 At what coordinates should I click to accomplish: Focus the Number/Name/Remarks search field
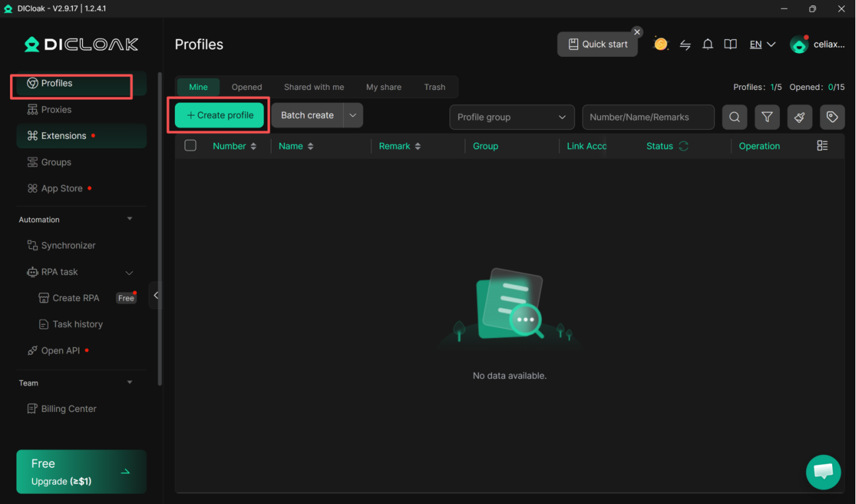click(648, 117)
